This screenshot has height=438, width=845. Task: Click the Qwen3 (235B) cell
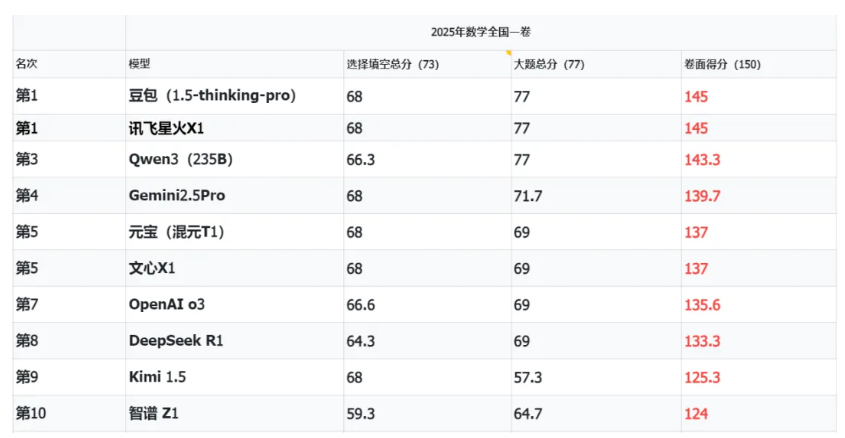click(x=234, y=159)
